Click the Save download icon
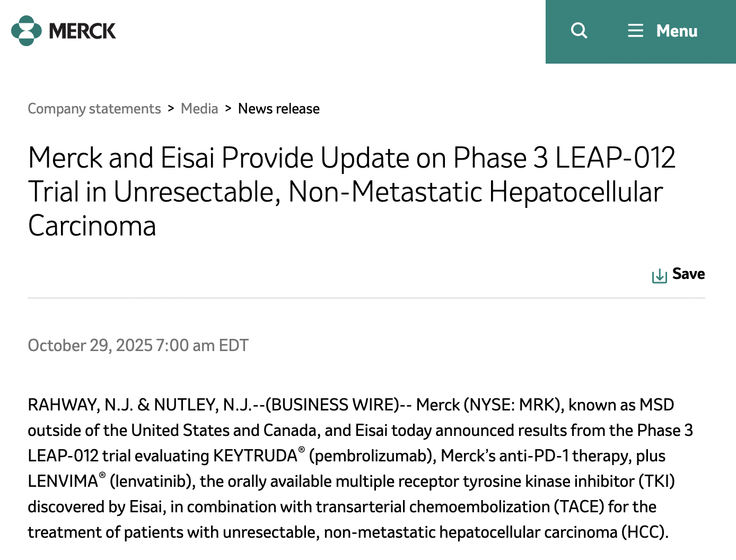This screenshot has width=736, height=560. (x=659, y=276)
